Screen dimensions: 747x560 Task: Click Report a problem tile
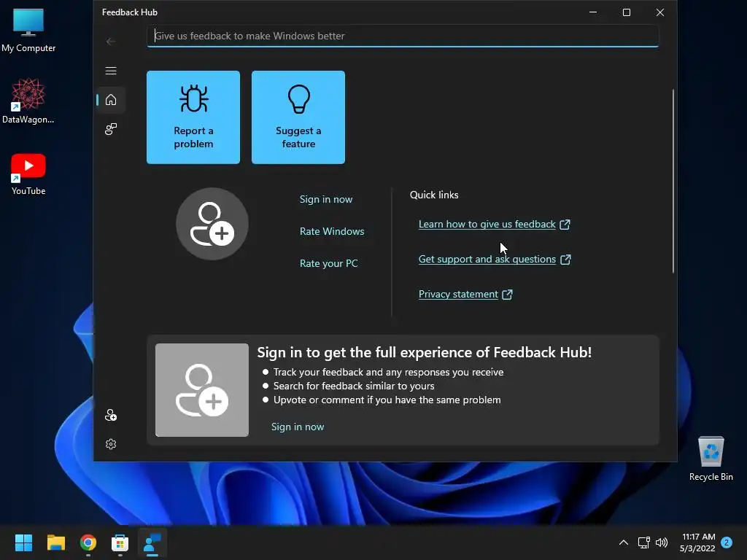tap(193, 117)
